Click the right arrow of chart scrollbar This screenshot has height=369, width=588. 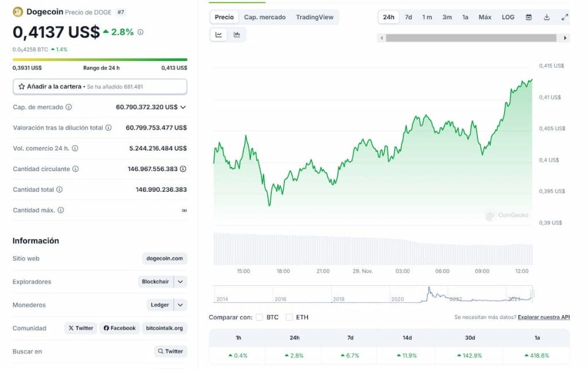pos(565,38)
